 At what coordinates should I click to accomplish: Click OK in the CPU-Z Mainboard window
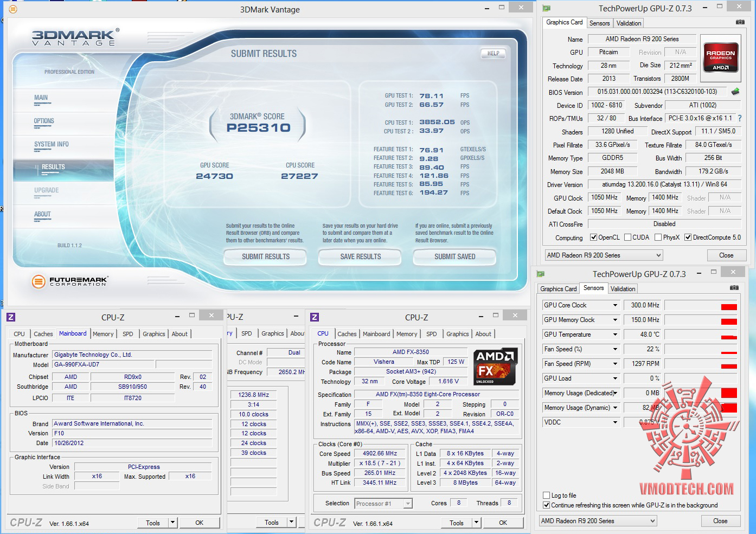click(200, 523)
